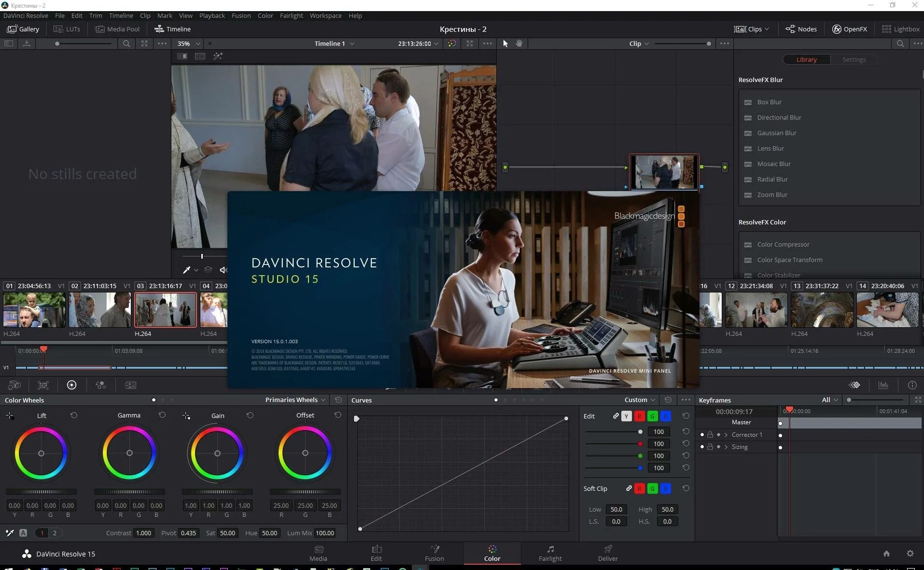Expand the Clips dropdown arrow
This screenshot has height=570, width=924.
[767, 29]
